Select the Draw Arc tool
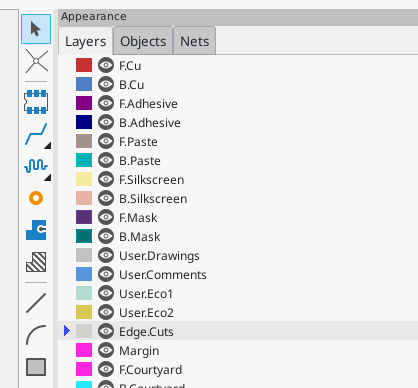The height and width of the screenshot is (388, 418). (x=36, y=335)
